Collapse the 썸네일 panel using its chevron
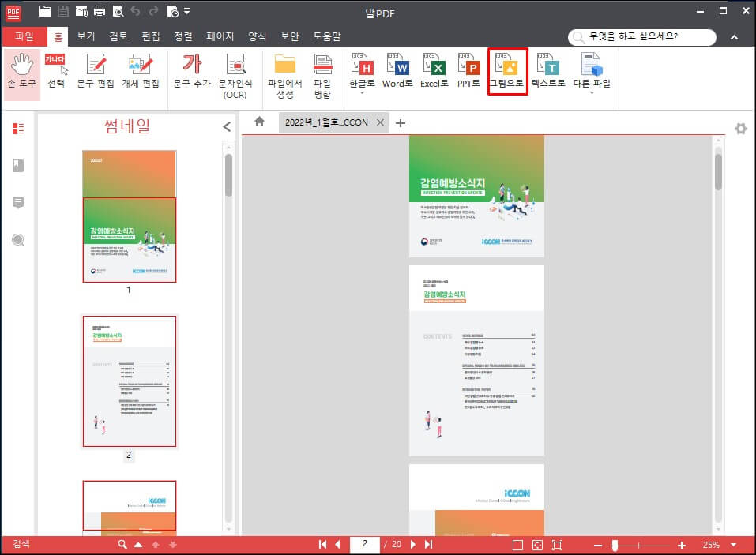The height and width of the screenshot is (555, 756). tap(227, 126)
